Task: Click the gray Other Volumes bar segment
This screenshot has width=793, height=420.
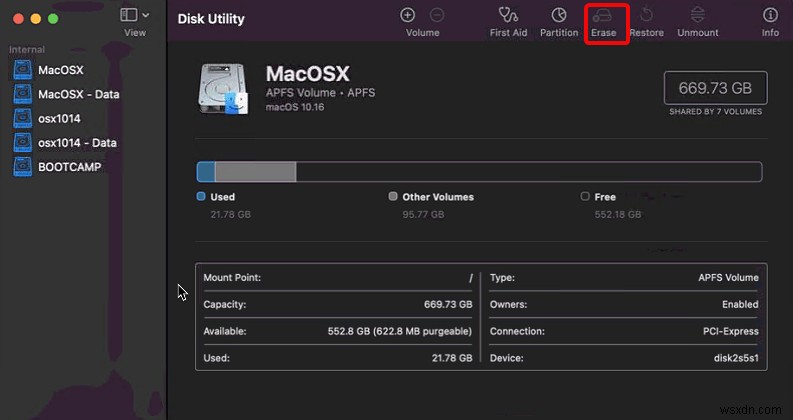Action: (255, 172)
